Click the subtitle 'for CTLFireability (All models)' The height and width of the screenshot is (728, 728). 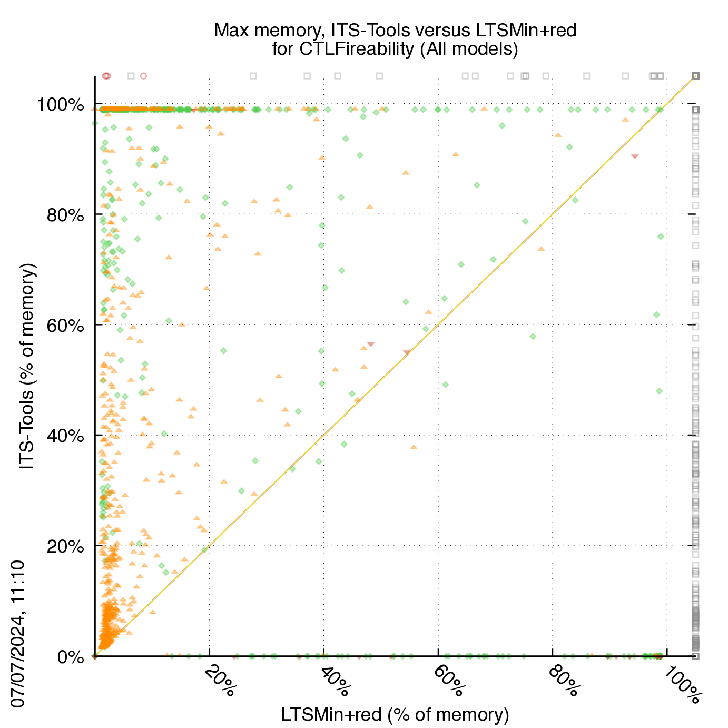click(x=395, y=49)
